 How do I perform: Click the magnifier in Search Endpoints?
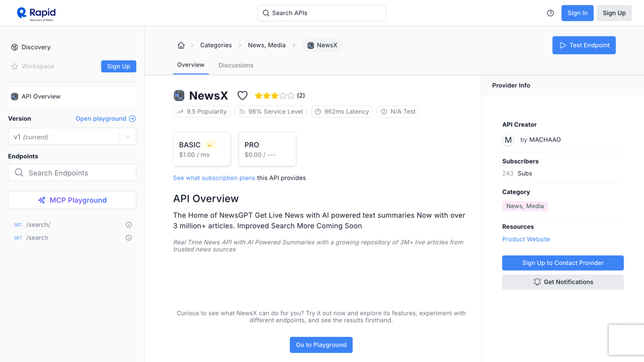click(19, 173)
